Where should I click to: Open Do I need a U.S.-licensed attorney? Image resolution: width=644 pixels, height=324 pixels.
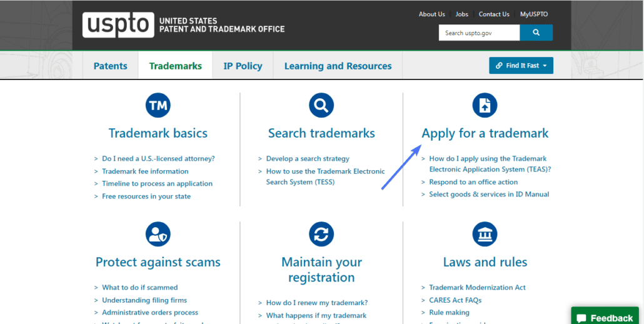pos(159,158)
